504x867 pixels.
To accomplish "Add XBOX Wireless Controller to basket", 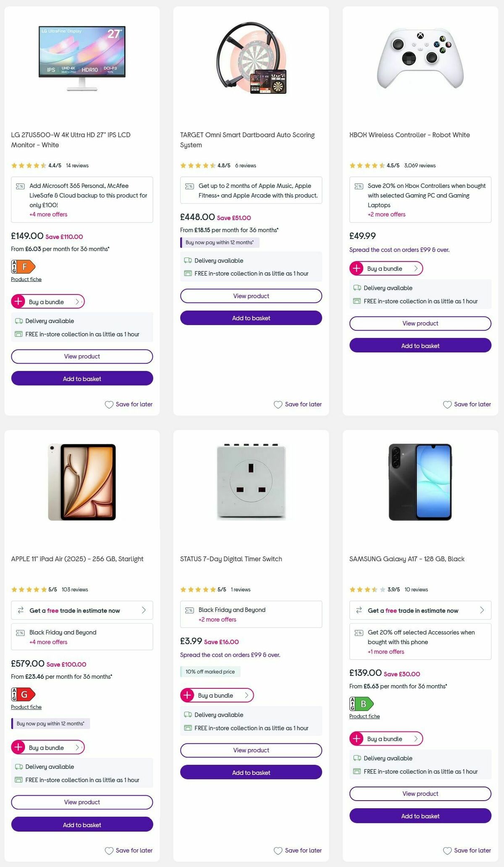I will point(420,345).
